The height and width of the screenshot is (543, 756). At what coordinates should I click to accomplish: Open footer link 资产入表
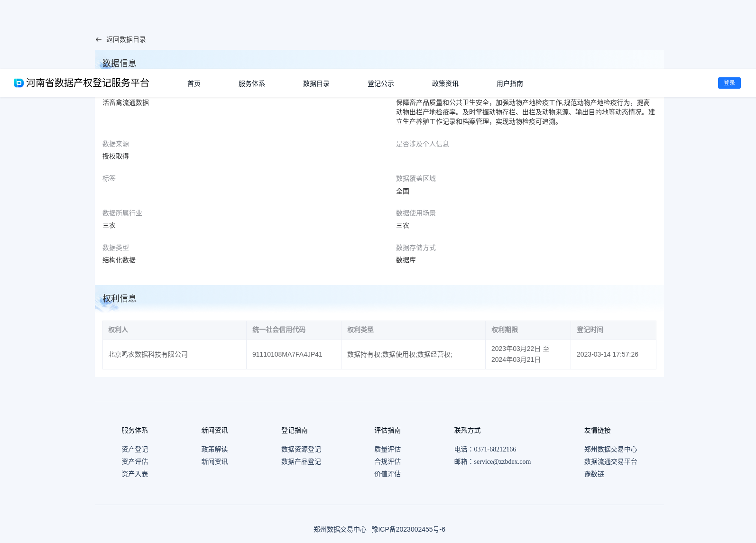point(135,474)
